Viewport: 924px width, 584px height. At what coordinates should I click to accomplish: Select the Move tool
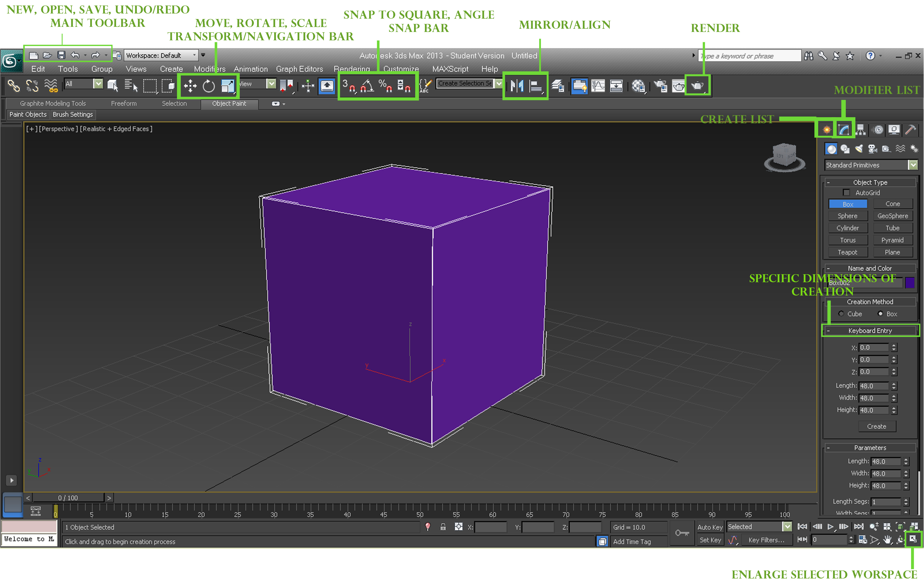click(x=191, y=86)
